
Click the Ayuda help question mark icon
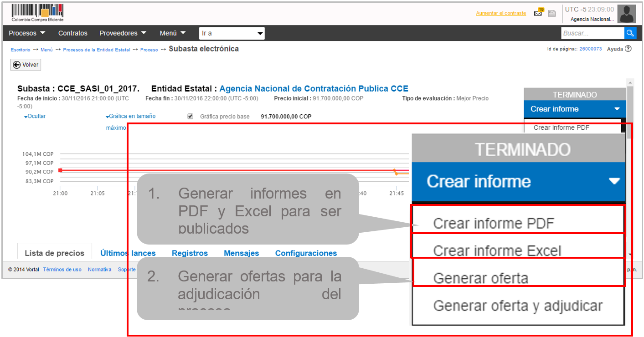[x=628, y=49]
